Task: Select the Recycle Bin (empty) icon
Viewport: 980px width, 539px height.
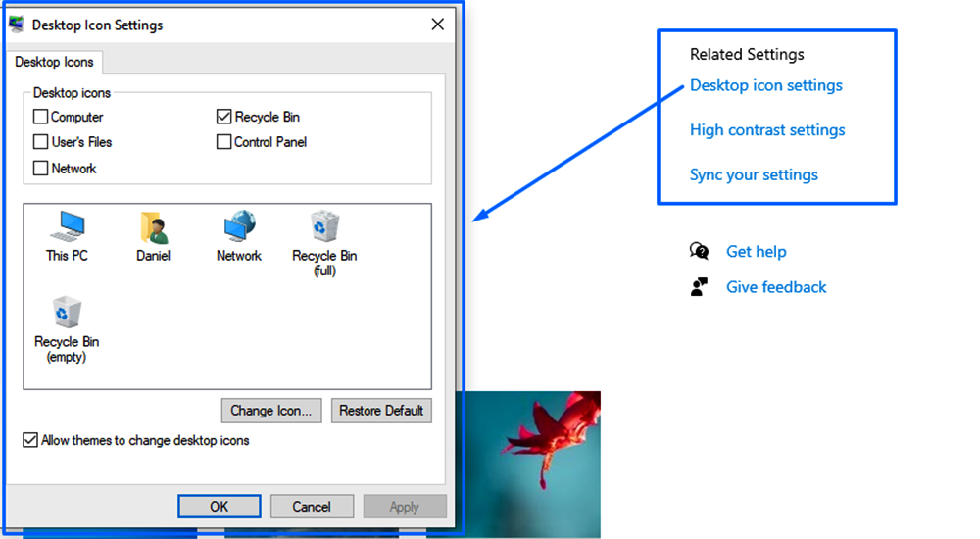Action: [67, 312]
